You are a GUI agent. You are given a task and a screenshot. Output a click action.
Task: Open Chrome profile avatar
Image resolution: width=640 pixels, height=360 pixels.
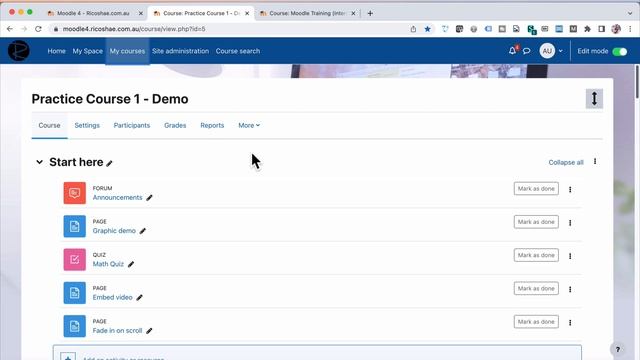[616, 29]
